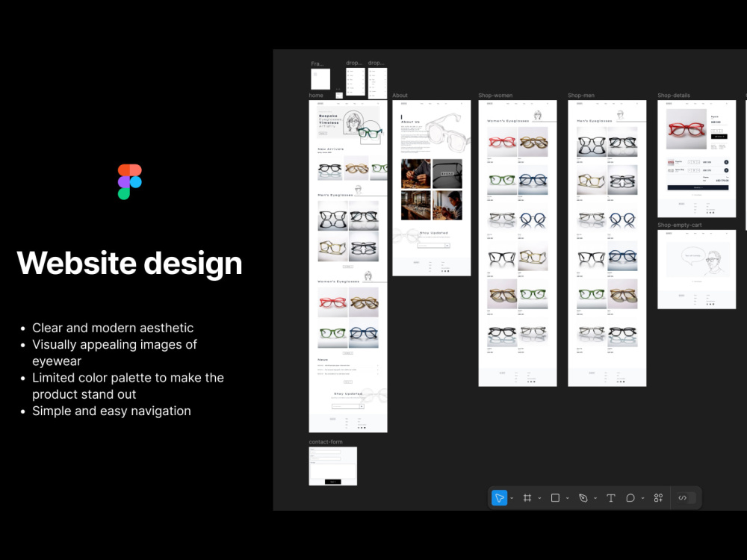This screenshot has height=560, width=747.
Task: Expand the Pen tool options arrow
Action: (595, 498)
